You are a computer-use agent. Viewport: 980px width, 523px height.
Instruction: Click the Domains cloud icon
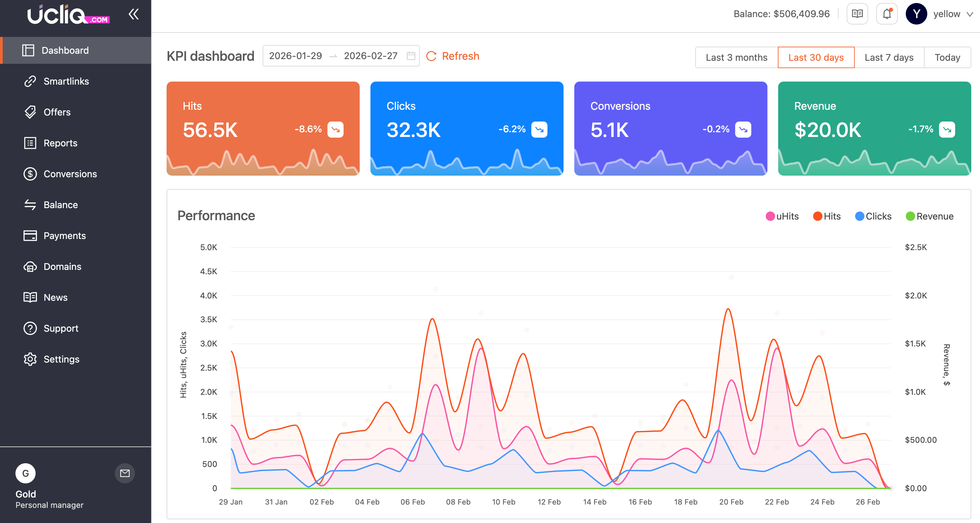tap(30, 267)
